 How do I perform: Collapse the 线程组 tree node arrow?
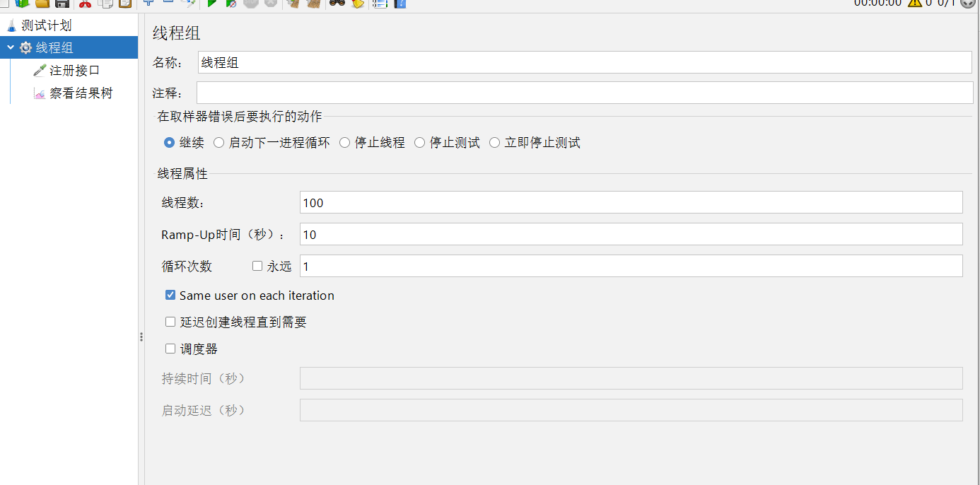(x=11, y=48)
